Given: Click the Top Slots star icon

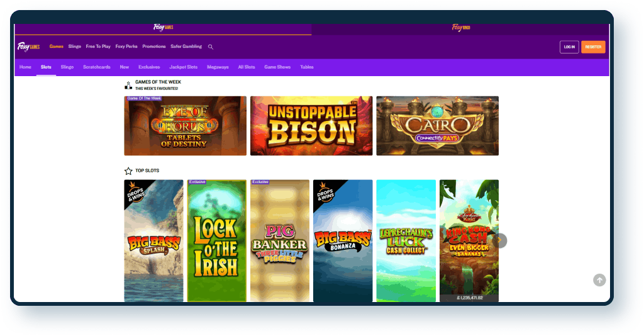Looking at the screenshot, I should coord(128,171).
